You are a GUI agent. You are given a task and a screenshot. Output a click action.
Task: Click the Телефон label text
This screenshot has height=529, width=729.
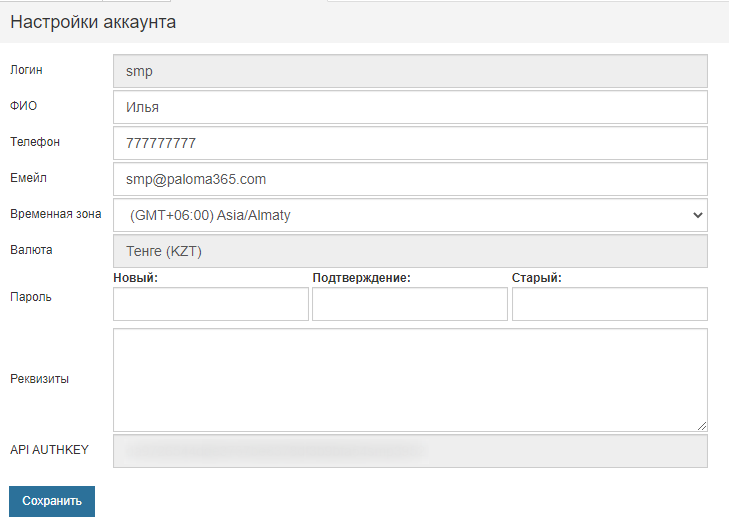click(35, 142)
